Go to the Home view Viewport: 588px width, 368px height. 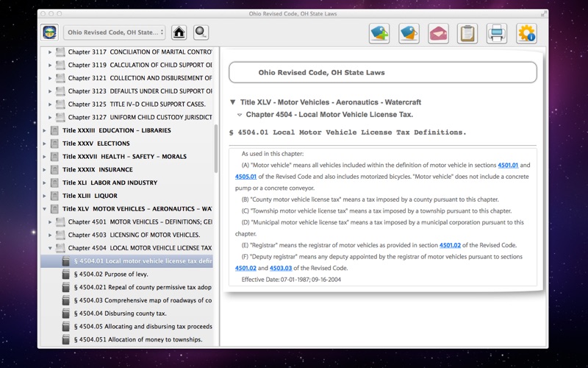point(179,32)
